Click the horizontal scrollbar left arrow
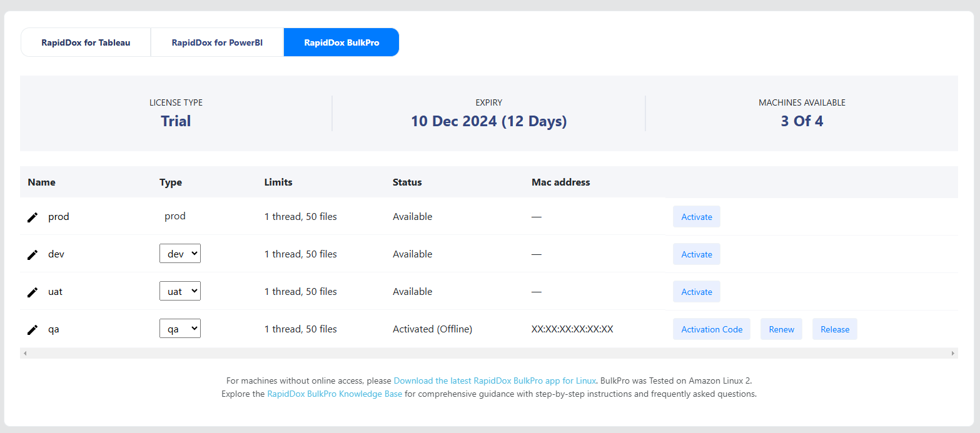The width and height of the screenshot is (980, 433). (x=25, y=353)
